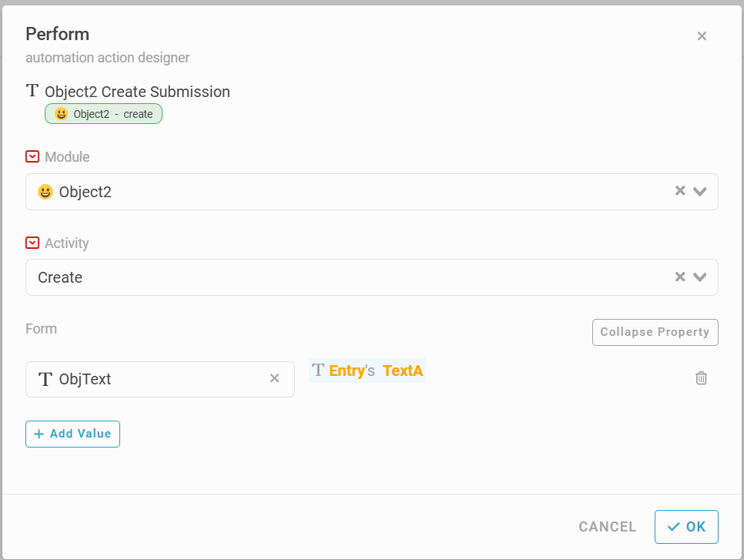Expand the Module dropdown arrow
The image size is (744, 560).
point(699,192)
